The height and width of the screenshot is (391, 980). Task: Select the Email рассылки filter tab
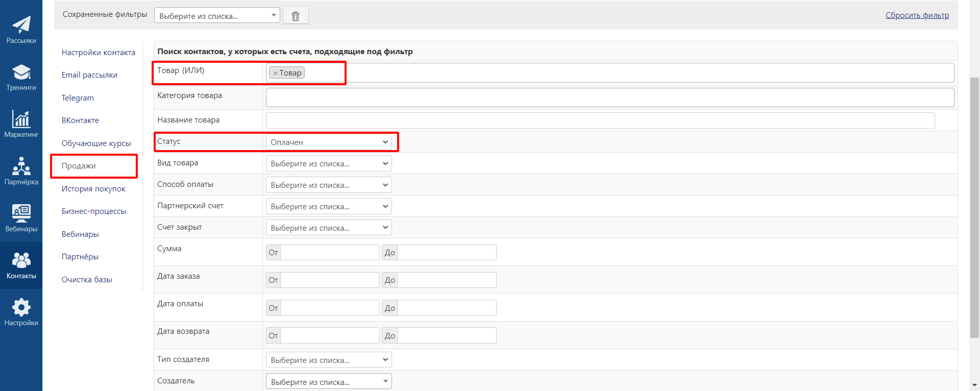89,75
